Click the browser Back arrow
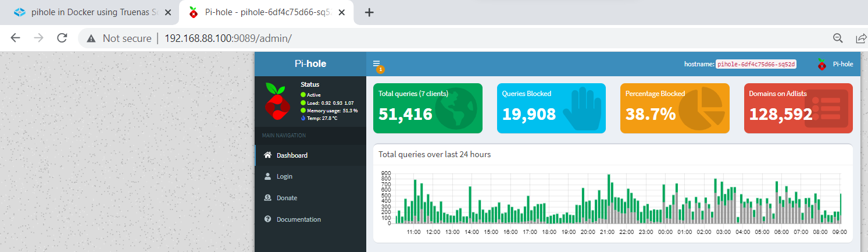The width and height of the screenshot is (868, 252). [x=16, y=38]
